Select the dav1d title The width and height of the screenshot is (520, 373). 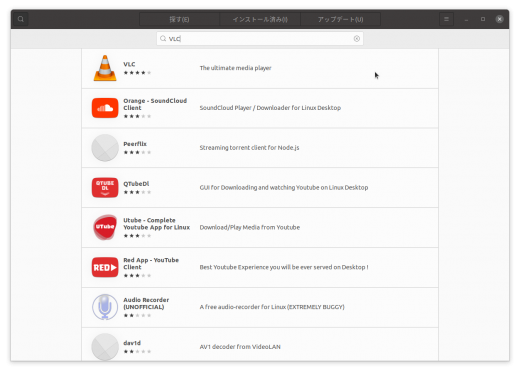click(x=132, y=343)
